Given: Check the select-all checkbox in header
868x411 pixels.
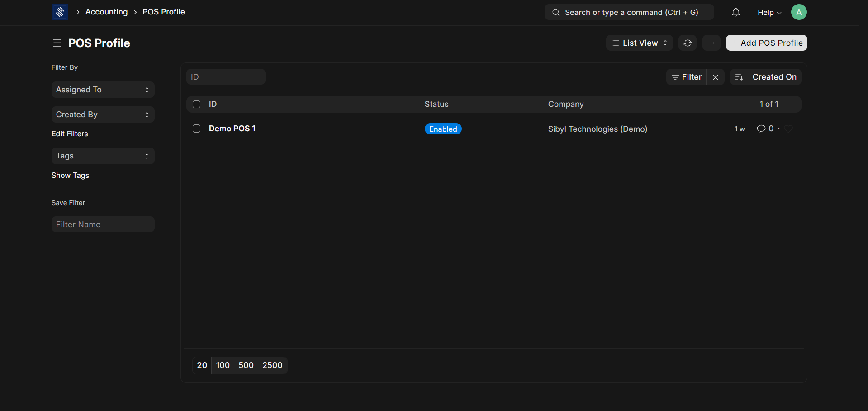Looking at the screenshot, I should click(x=197, y=105).
